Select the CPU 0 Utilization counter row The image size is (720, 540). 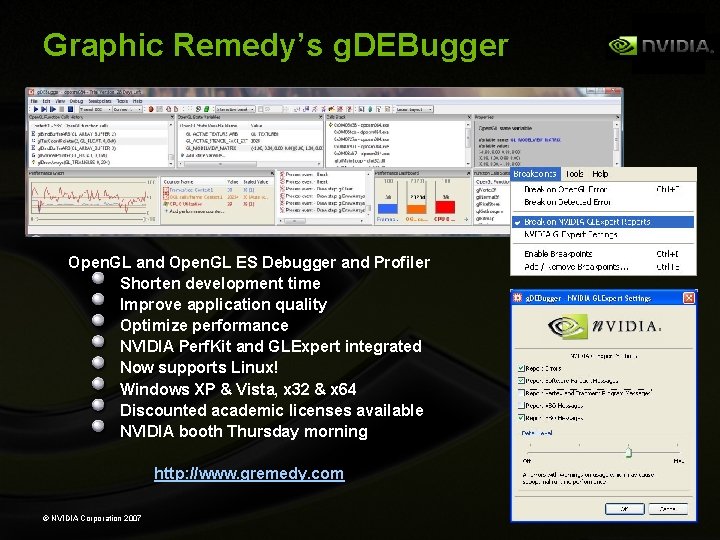(x=216, y=203)
